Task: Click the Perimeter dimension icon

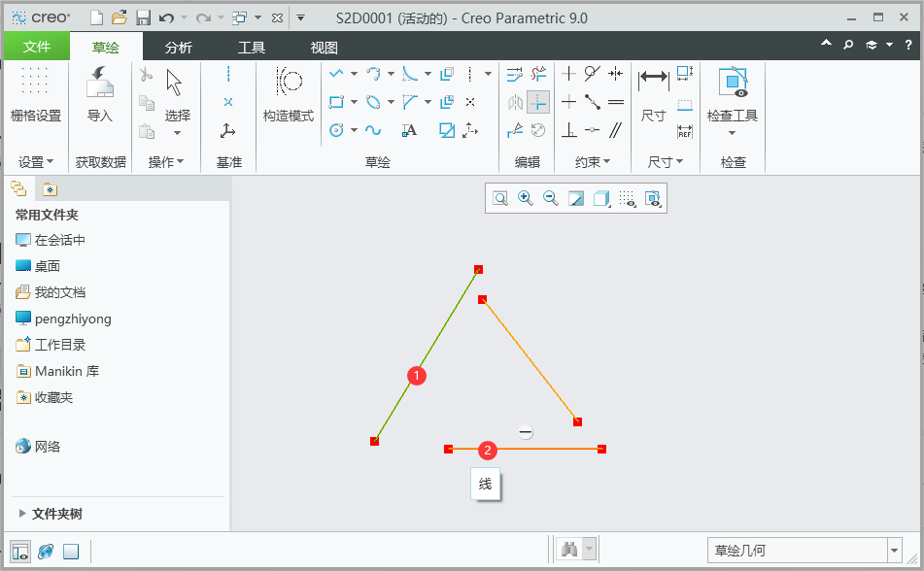Action: tap(685, 105)
